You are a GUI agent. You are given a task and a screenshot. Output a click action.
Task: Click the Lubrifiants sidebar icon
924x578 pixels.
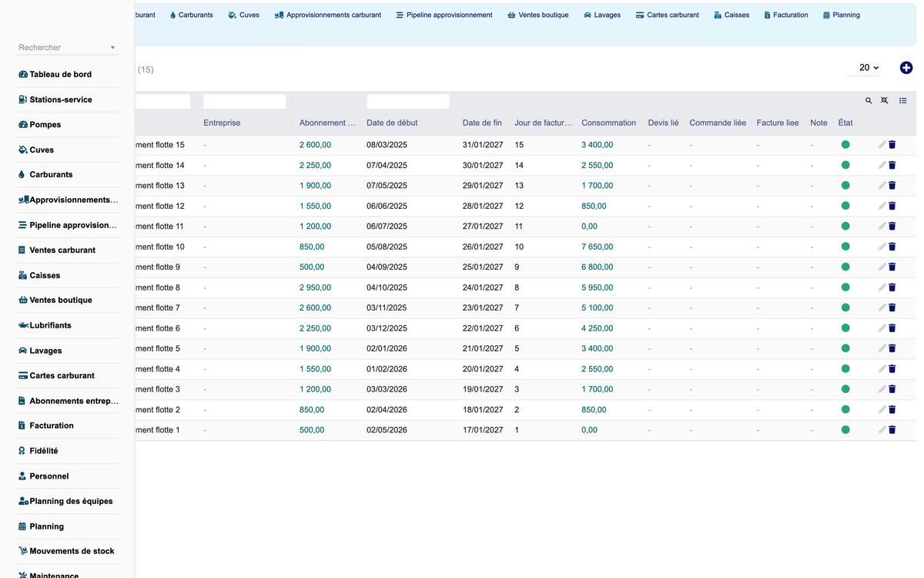coord(23,325)
